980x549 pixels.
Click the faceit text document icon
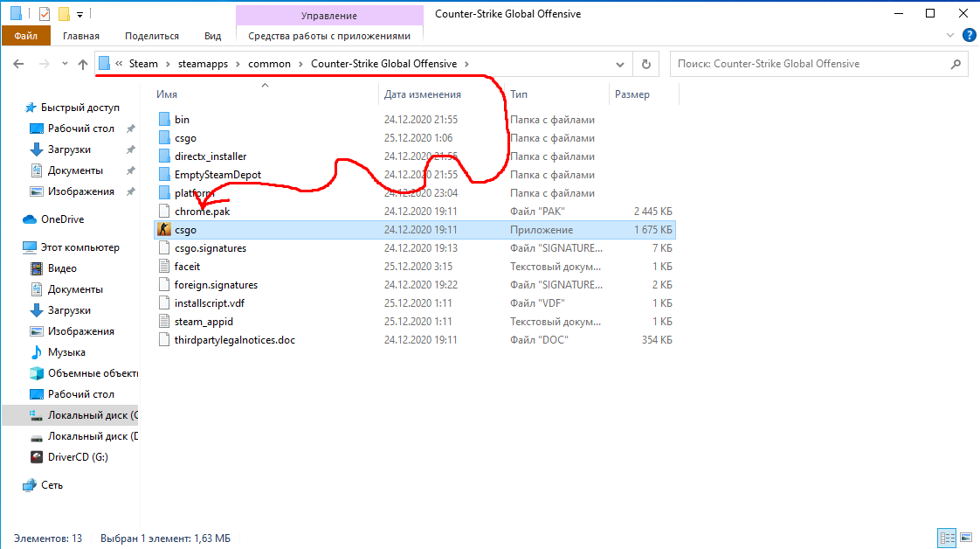[163, 267]
